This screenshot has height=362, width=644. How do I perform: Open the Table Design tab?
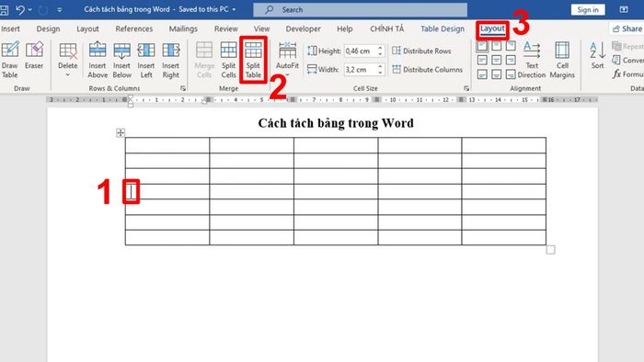pyautogui.click(x=443, y=28)
